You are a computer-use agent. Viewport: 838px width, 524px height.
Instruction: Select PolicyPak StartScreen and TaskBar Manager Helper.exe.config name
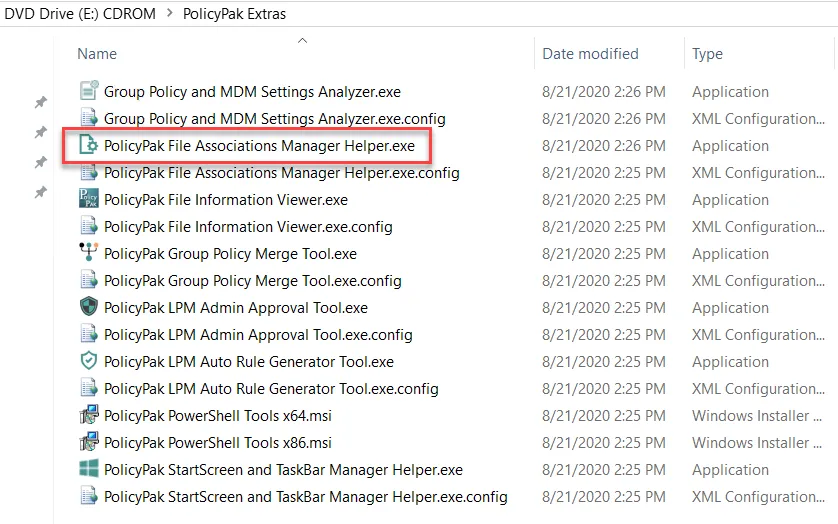(306, 497)
